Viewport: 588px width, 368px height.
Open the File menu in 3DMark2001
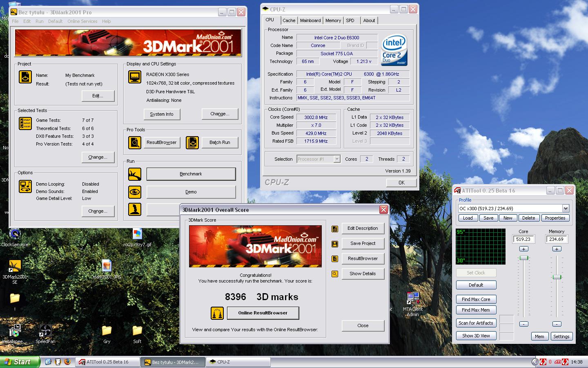pyautogui.click(x=15, y=21)
